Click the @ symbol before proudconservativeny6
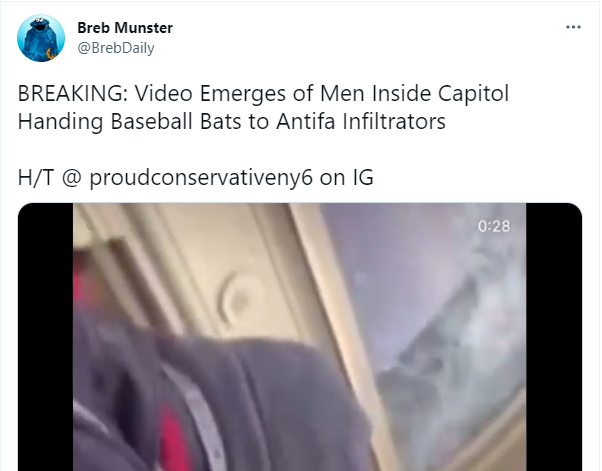602x471 pixels. (71, 178)
